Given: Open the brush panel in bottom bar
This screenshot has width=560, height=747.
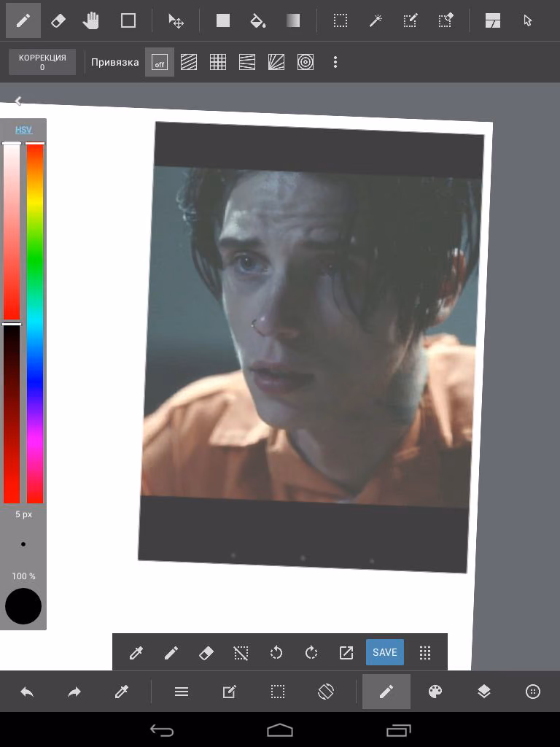Looking at the screenshot, I should coord(386,692).
